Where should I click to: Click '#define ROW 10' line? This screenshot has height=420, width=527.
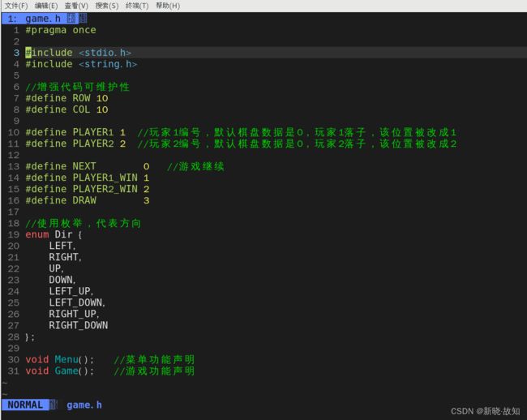[x=66, y=98]
